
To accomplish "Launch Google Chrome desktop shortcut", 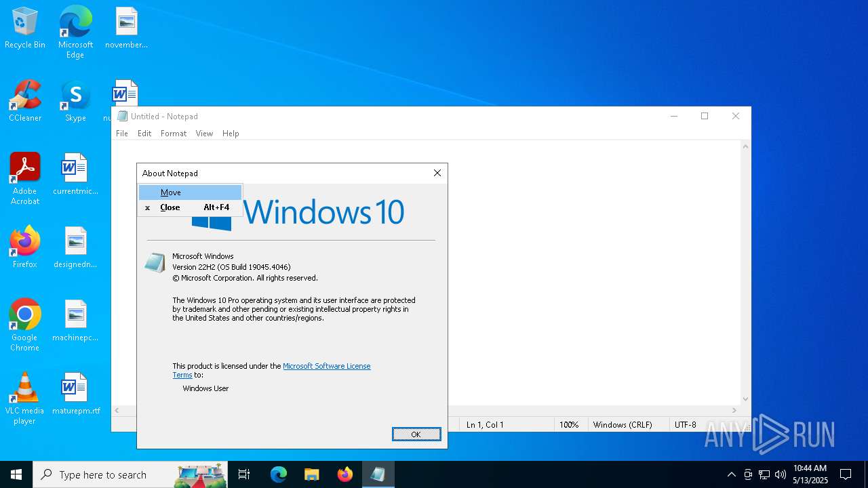I will click(25, 325).
